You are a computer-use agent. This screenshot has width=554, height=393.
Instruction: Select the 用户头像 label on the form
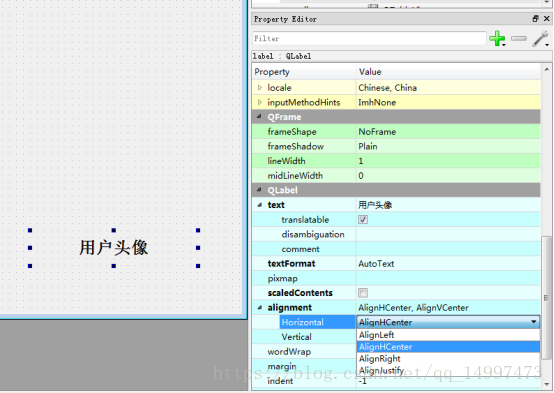pyautogui.click(x=113, y=247)
